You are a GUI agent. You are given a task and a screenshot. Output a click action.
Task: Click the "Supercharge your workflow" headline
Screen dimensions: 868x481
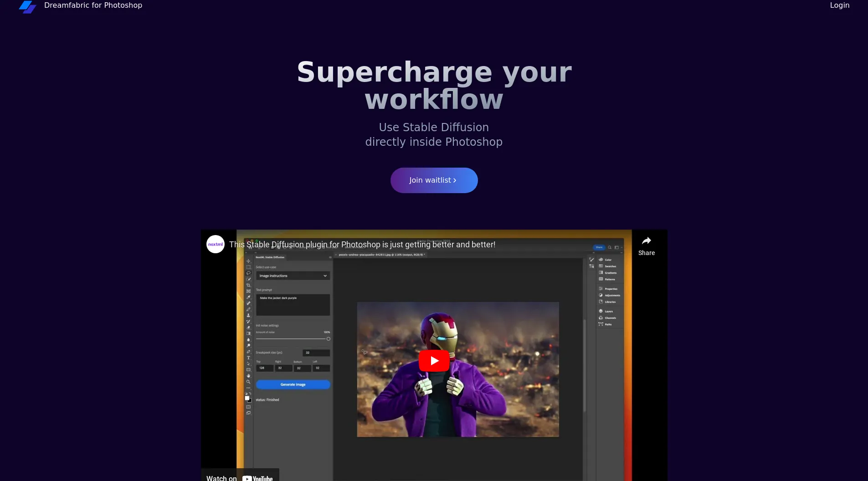coord(434,86)
